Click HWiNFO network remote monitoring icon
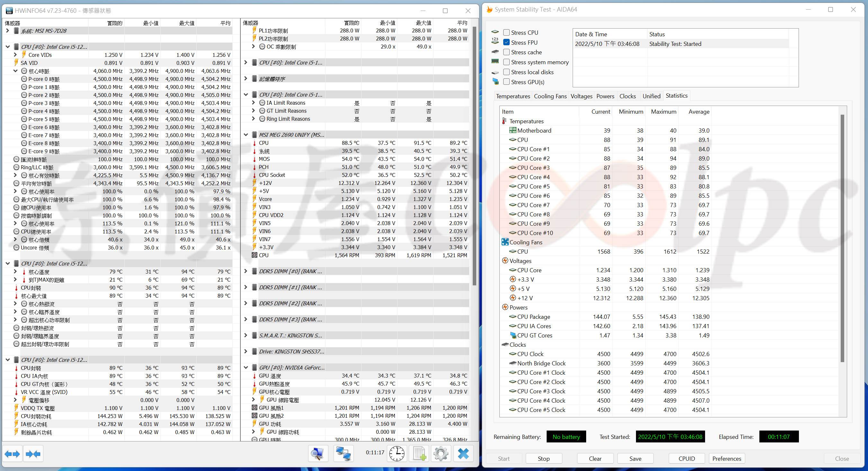The image size is (868, 471). 343,453
